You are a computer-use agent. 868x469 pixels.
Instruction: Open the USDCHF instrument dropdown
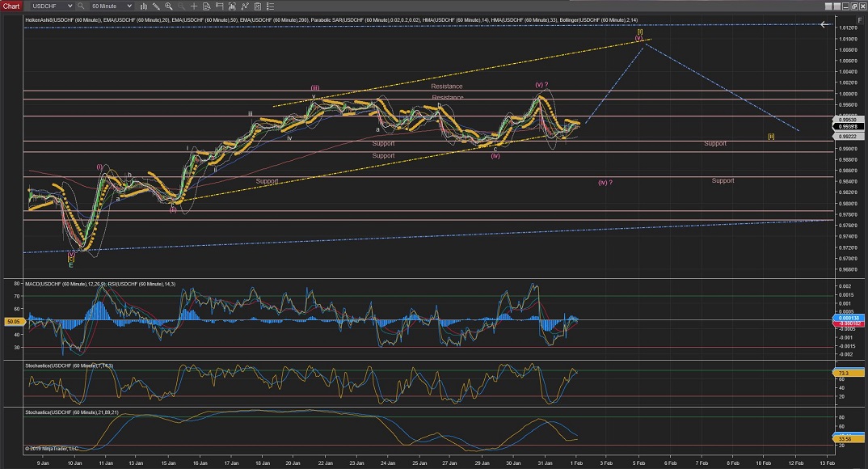[51, 6]
